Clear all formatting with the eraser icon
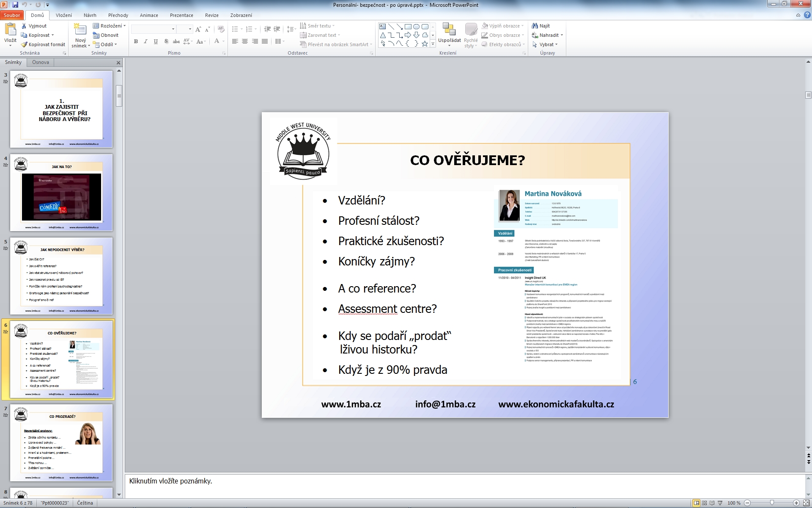The width and height of the screenshot is (812, 508). (x=221, y=29)
